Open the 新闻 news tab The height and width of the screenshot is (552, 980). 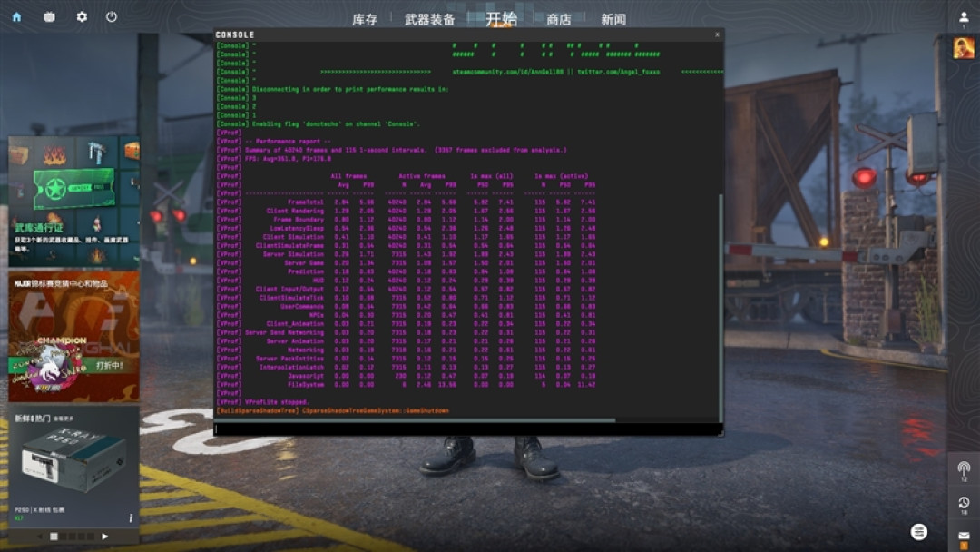coord(613,19)
